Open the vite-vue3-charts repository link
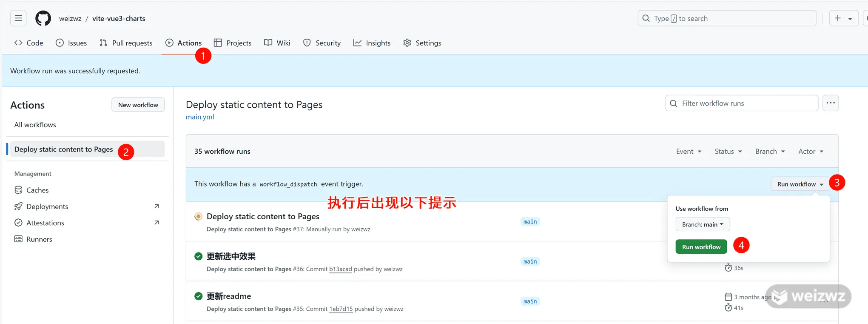This screenshot has width=868, height=324. click(x=119, y=18)
